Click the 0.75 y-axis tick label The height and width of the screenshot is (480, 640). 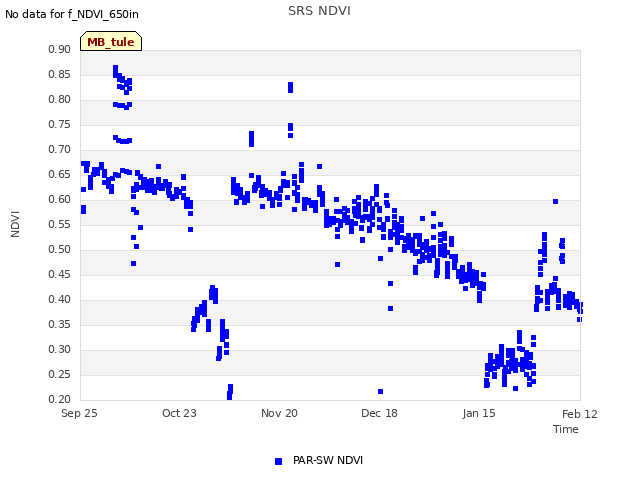point(60,124)
